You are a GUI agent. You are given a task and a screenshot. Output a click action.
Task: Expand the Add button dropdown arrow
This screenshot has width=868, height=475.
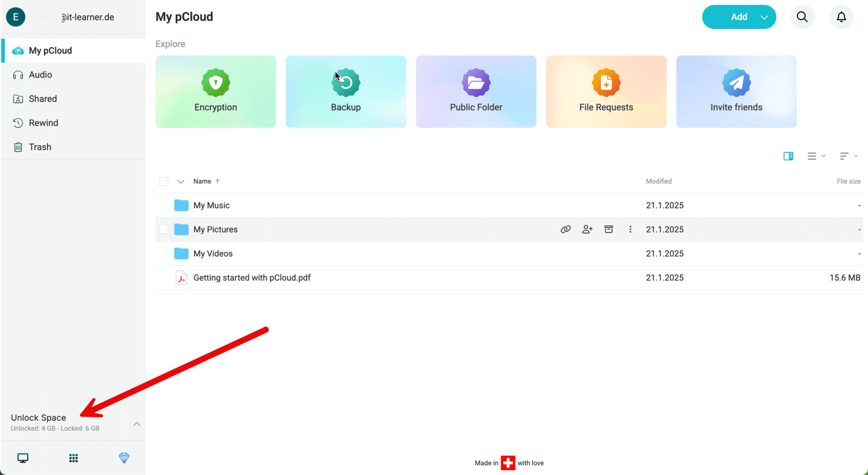[764, 17]
